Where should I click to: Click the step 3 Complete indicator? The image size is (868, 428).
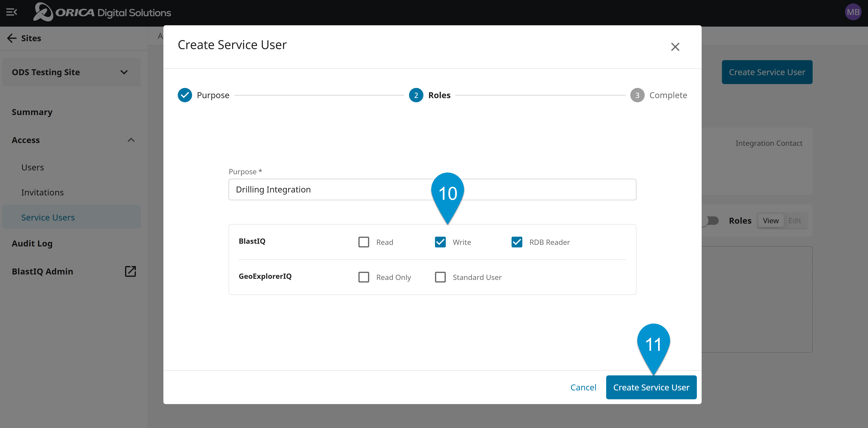[x=637, y=95]
